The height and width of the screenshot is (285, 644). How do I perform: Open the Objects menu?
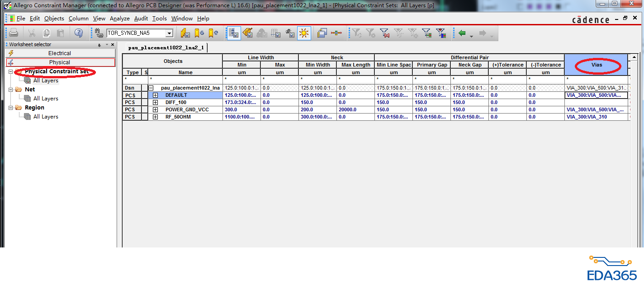54,19
